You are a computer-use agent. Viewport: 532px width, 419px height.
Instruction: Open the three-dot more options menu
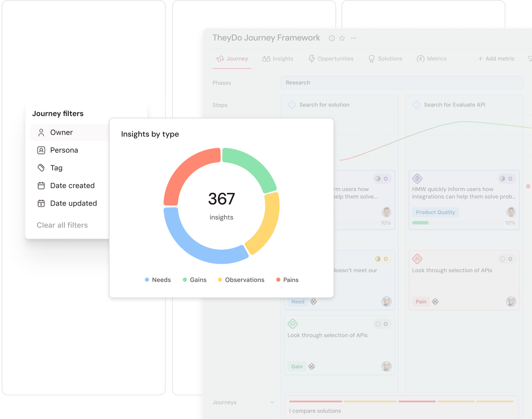point(354,38)
